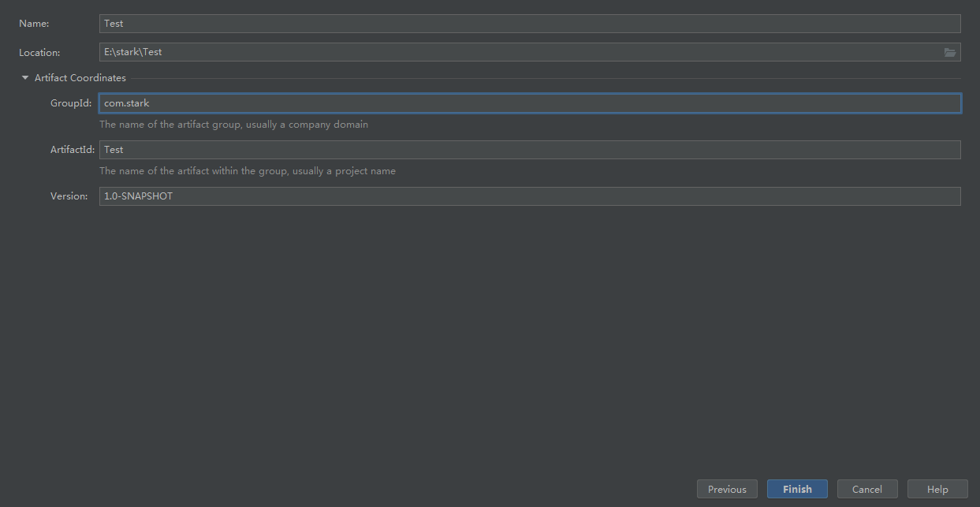
Task: Click the browse folder icon in Location
Action: [x=950, y=52]
